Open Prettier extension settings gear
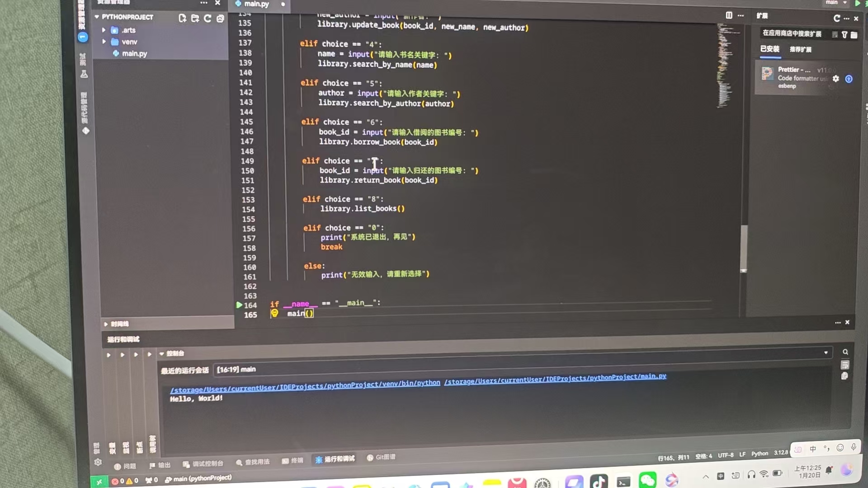 (836, 79)
